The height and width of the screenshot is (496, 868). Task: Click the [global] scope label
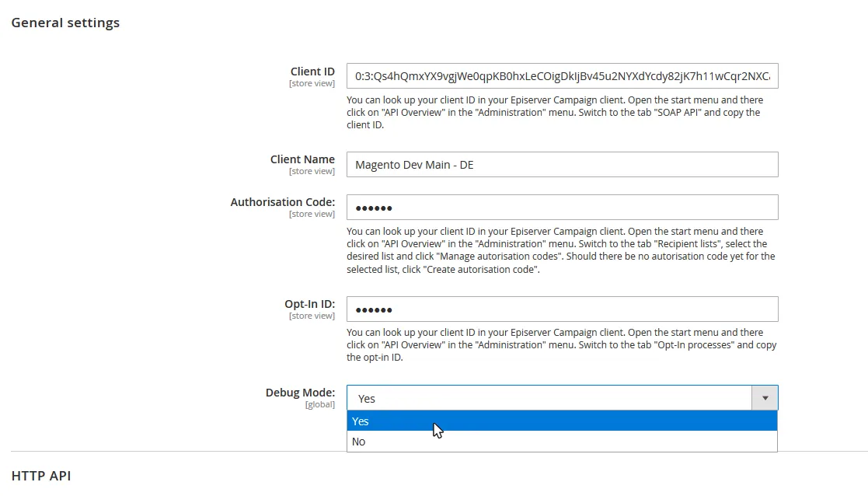point(320,405)
